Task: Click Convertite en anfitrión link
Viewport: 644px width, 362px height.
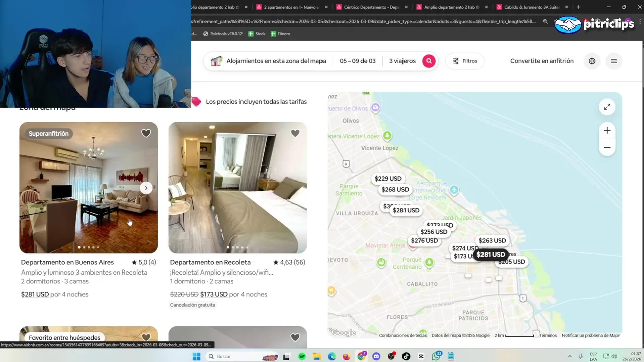Action: (x=541, y=61)
